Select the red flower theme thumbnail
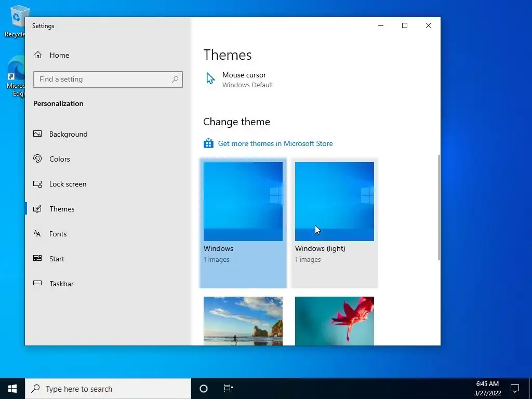 pyautogui.click(x=335, y=321)
